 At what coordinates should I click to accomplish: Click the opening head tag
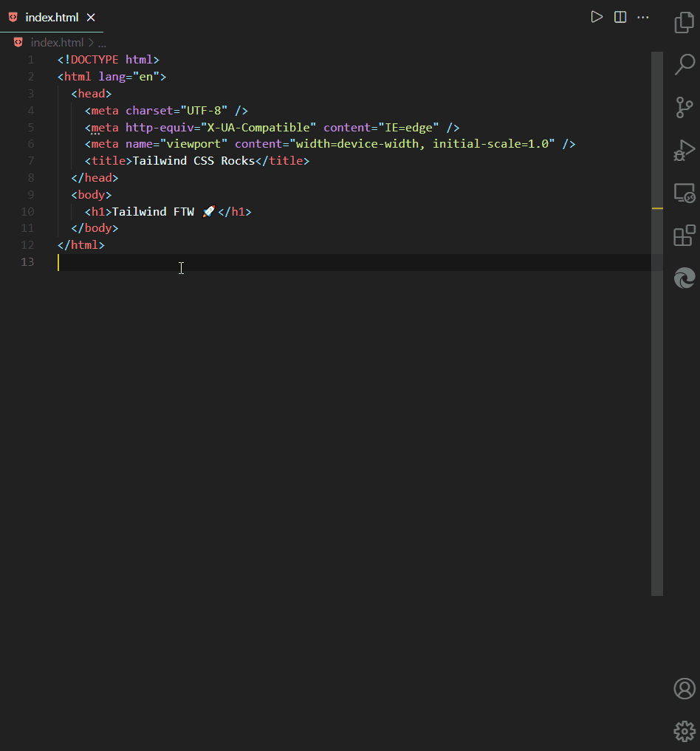[x=91, y=93]
